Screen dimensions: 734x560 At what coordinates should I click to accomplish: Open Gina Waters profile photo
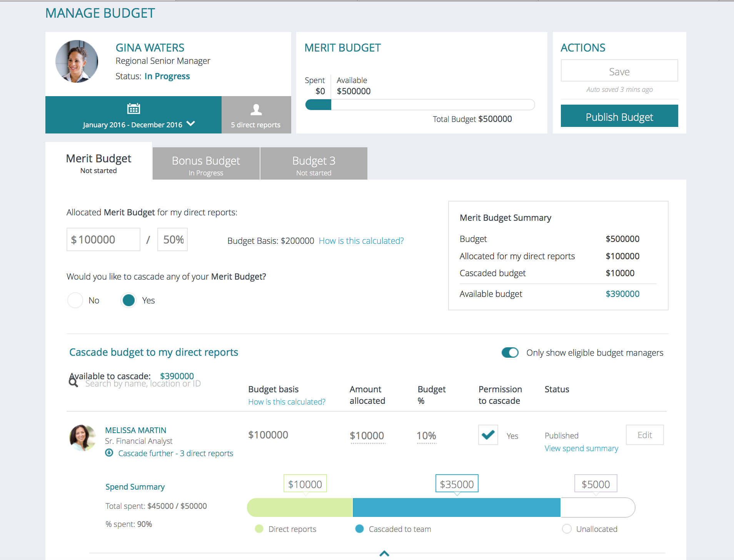click(x=77, y=61)
